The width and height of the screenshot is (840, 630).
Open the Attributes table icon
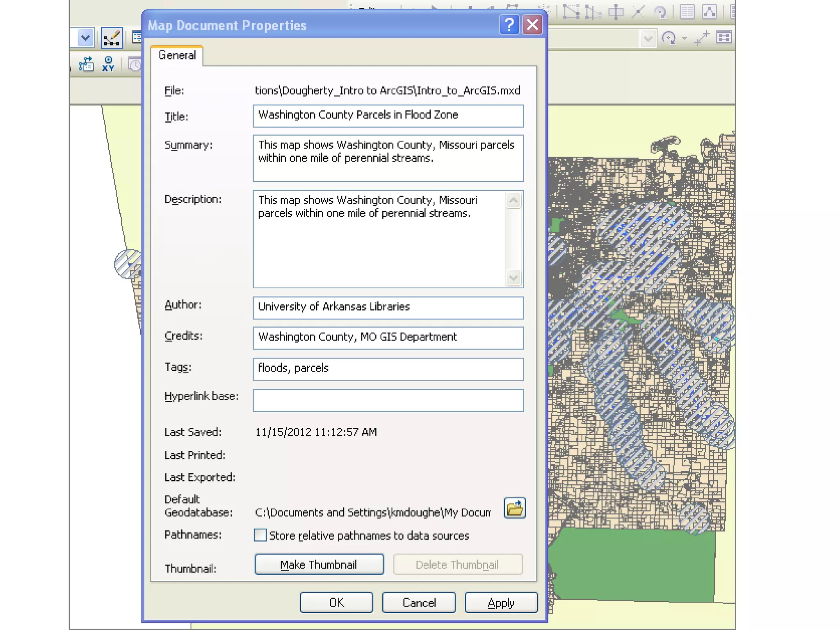[x=687, y=11]
